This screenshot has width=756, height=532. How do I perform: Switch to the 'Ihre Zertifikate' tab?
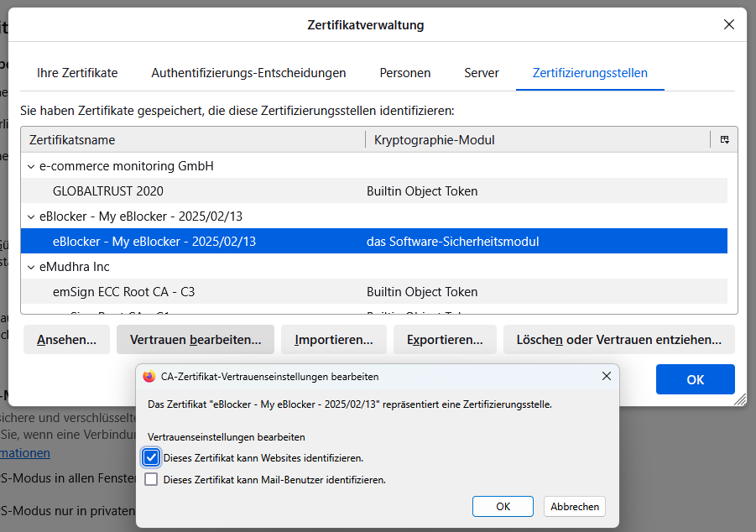(77, 73)
